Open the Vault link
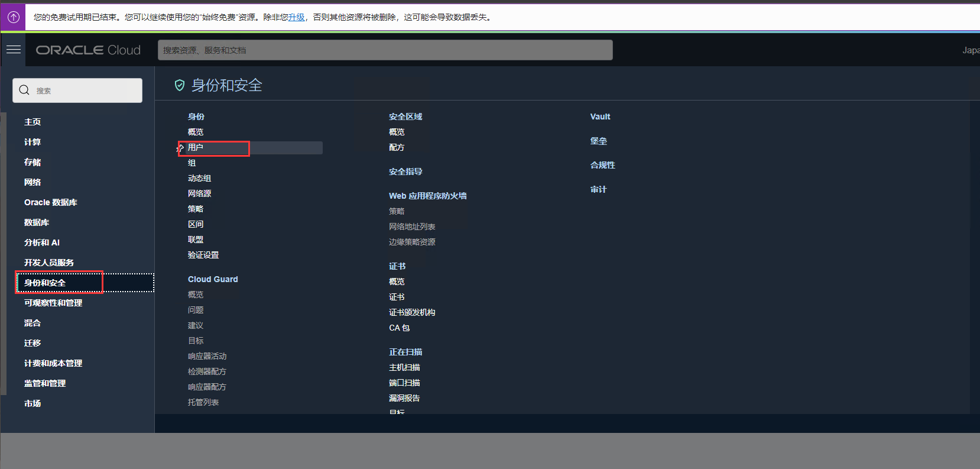This screenshot has height=469, width=980. 600,117
